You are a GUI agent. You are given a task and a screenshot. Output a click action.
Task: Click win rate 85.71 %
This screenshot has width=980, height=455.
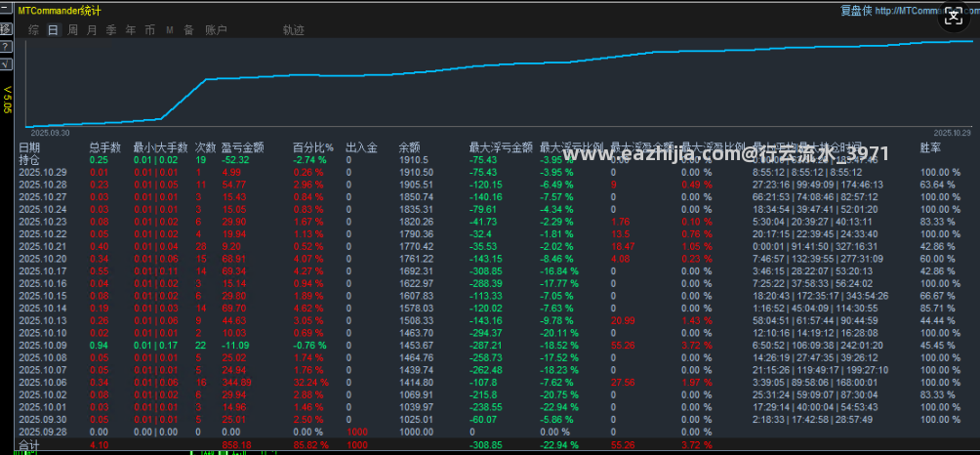pos(937,309)
